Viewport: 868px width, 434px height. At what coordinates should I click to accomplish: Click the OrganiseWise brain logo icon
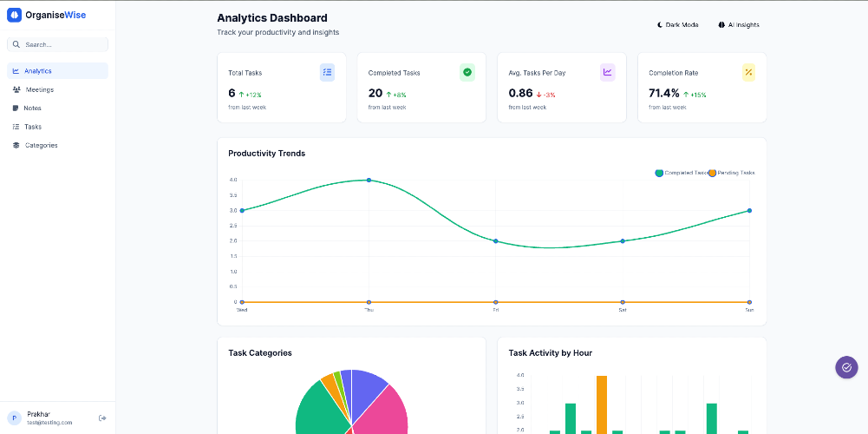[15, 15]
